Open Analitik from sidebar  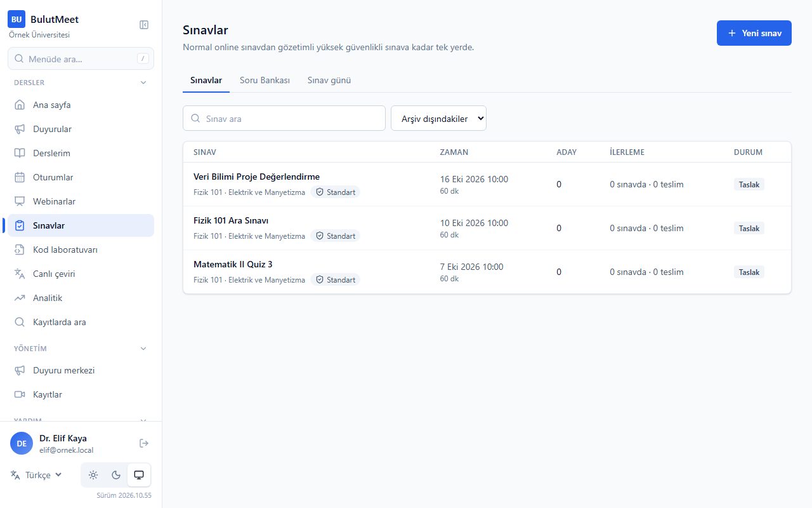pos(81,298)
